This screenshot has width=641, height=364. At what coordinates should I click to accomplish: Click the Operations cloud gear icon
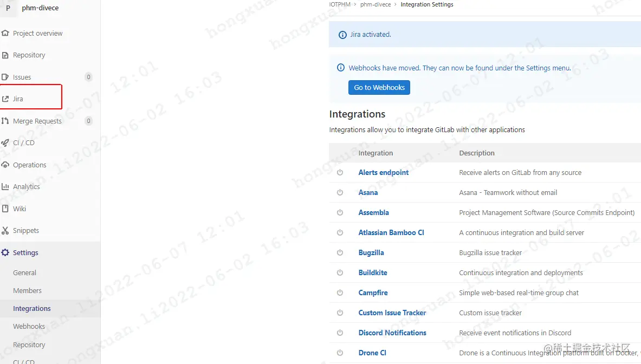point(5,165)
